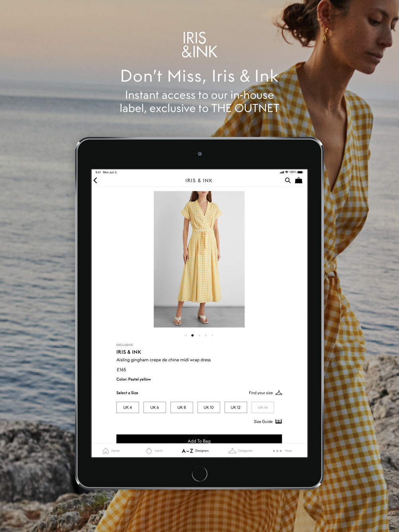Open the shopping bag icon
Image resolution: width=399 pixels, height=532 pixels.
(298, 180)
